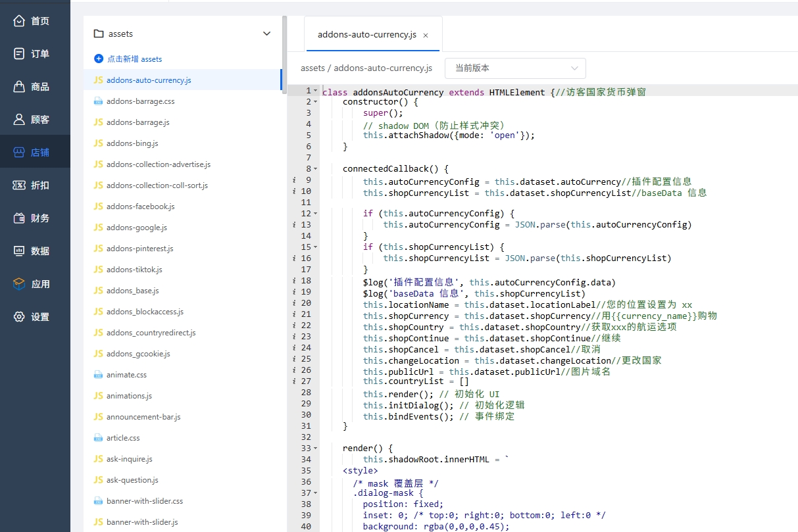The width and height of the screenshot is (798, 532).
Task: Open the 财务 finance wallet icon
Action: click(20, 218)
